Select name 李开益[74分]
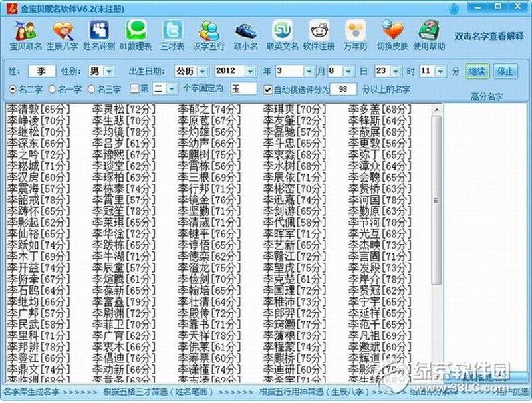 pyautogui.click(x=39, y=267)
